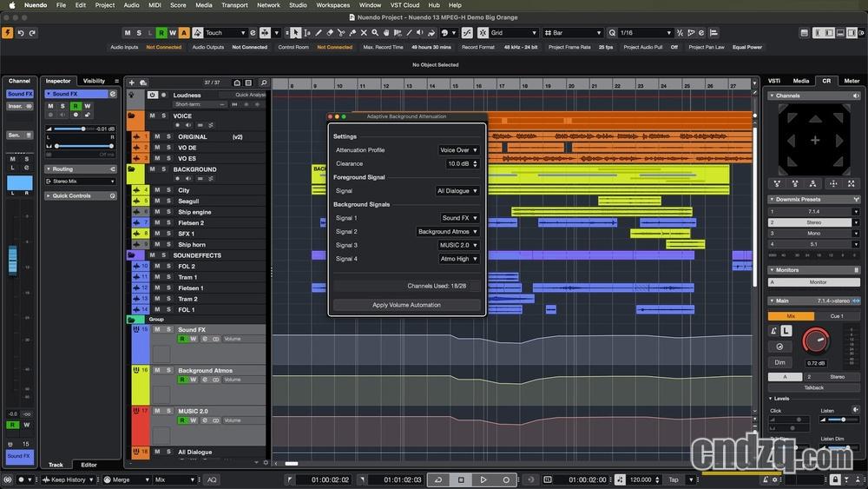Screen dimensions: 868x489
Task: Click Apply Volume Automation button
Action: (x=406, y=305)
